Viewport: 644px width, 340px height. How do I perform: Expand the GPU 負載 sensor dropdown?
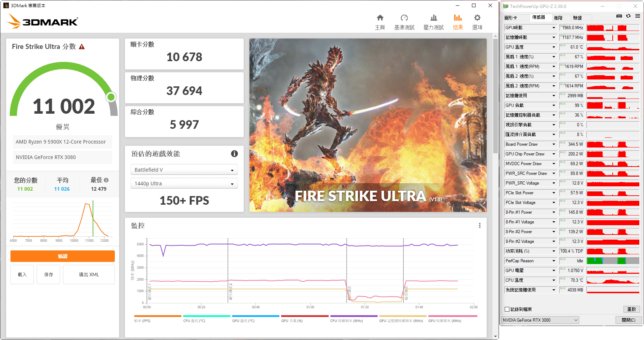(x=554, y=105)
